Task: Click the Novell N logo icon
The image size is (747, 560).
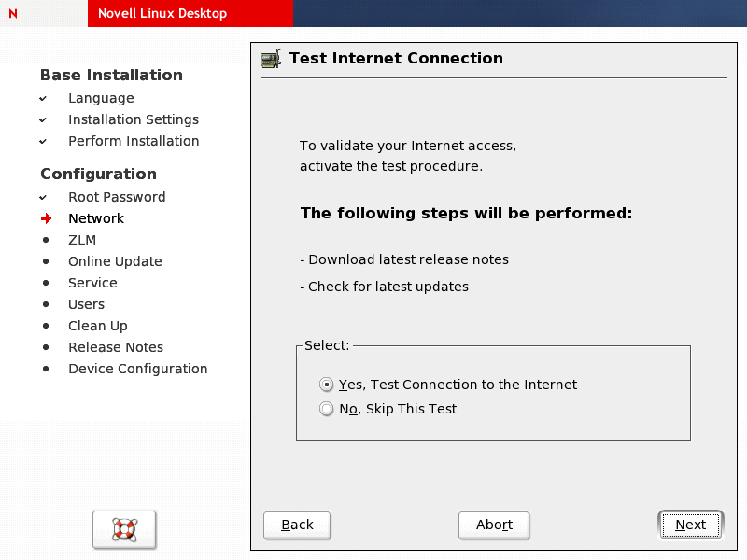Action: [x=12, y=13]
